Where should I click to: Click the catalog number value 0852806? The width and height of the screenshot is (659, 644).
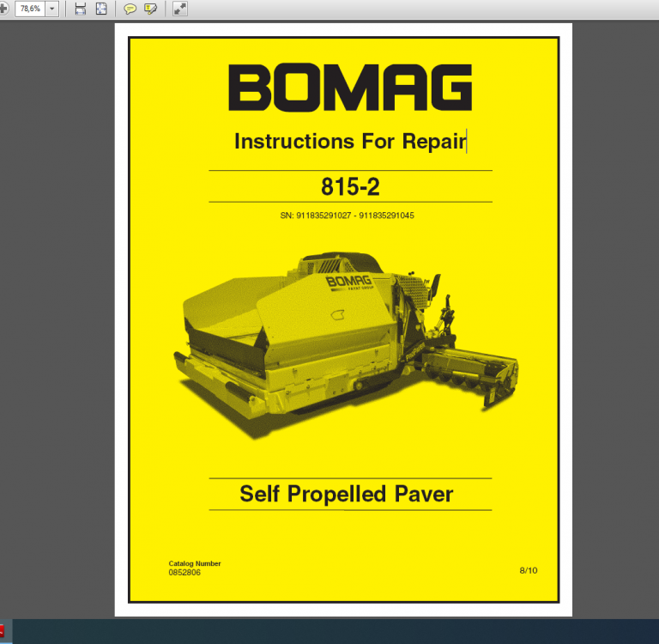tap(184, 573)
